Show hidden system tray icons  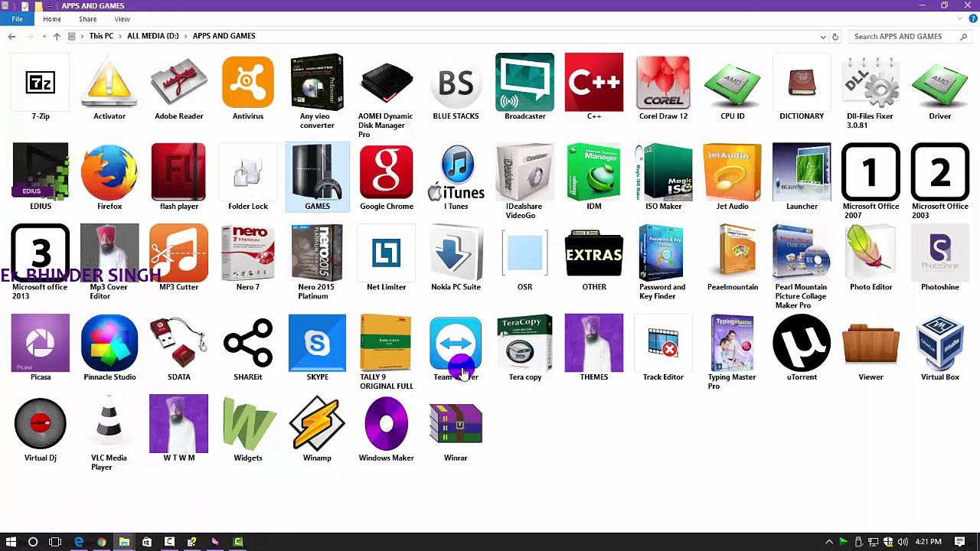[x=829, y=542]
